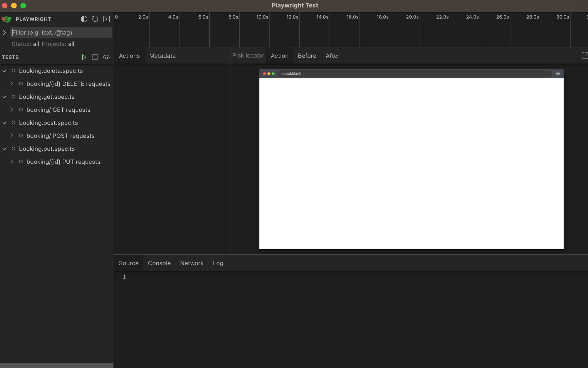Switch to the Source tab

129,263
